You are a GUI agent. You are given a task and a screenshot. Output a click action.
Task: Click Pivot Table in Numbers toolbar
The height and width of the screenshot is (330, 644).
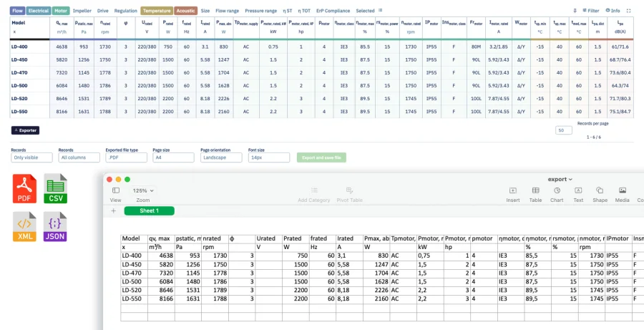[x=349, y=195]
